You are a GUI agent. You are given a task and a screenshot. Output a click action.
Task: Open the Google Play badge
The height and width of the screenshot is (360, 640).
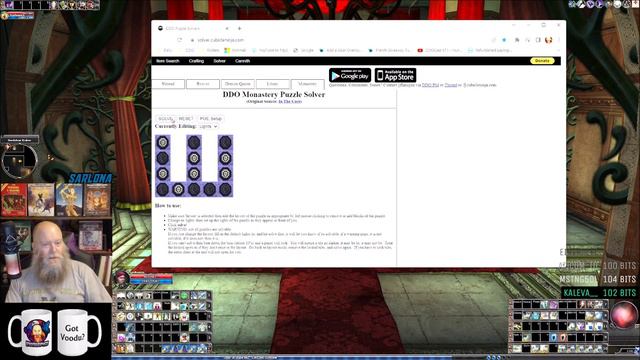tap(350, 76)
